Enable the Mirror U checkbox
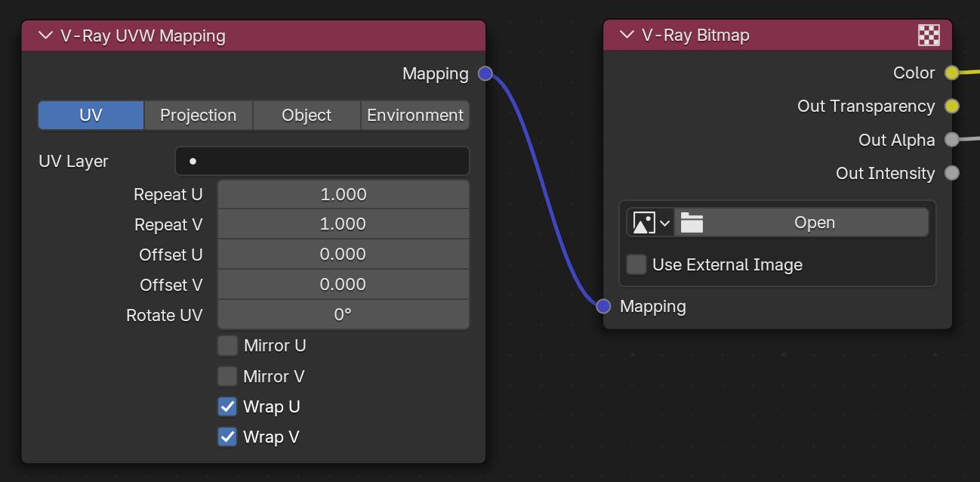This screenshot has width=980, height=482. tap(227, 345)
